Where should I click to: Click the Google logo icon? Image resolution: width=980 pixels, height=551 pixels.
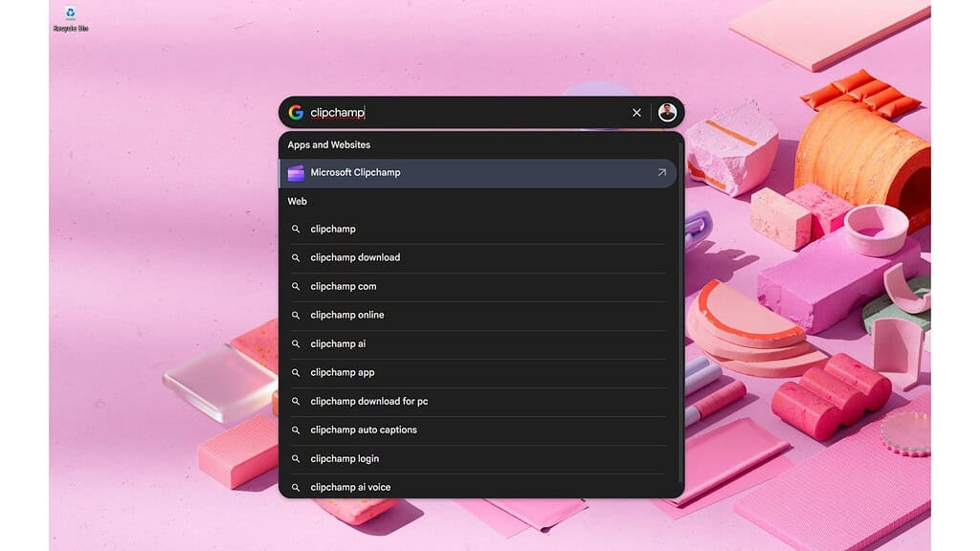click(297, 112)
